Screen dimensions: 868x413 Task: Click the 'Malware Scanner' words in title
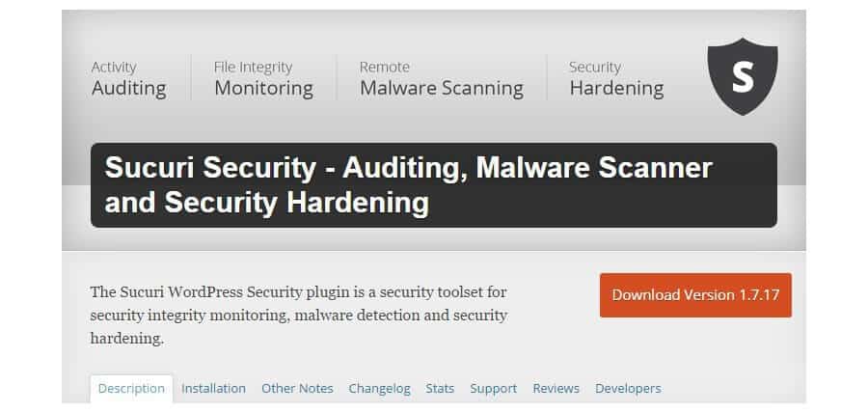coord(594,168)
